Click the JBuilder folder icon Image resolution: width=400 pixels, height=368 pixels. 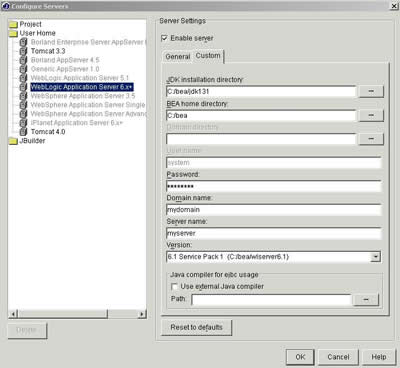tap(13, 141)
